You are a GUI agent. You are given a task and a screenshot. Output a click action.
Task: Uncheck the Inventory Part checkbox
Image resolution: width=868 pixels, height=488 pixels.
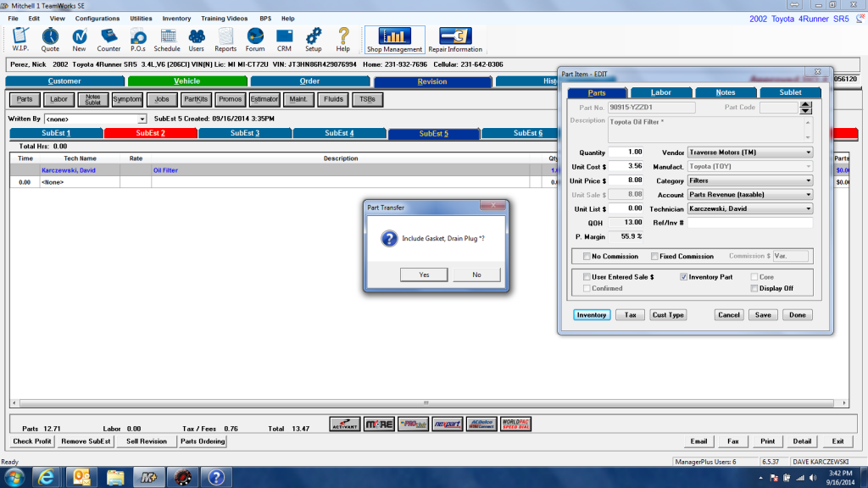coord(684,277)
